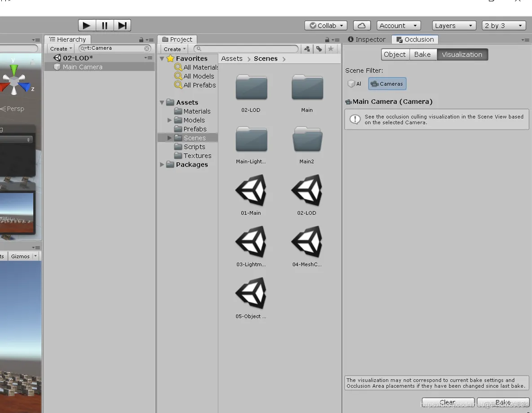Screen dimensions: 532x413
Task: Switch Occlusion to Bake mode
Action: [423, 54]
